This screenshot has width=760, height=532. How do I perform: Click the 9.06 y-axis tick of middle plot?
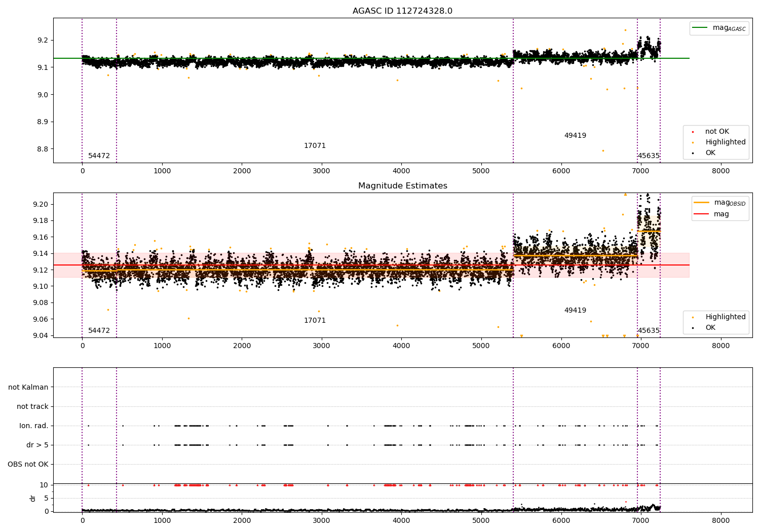click(x=41, y=319)
